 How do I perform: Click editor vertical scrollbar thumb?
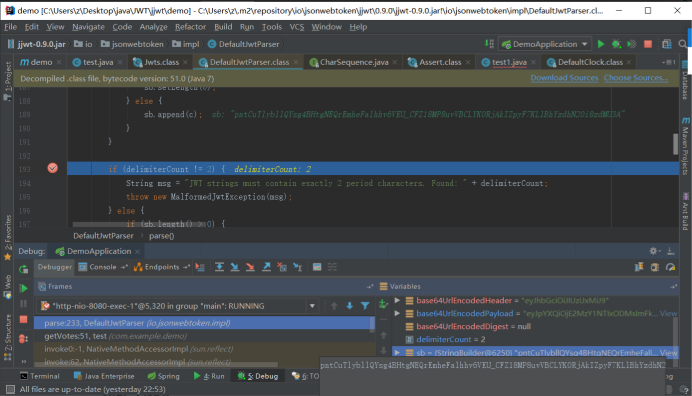(x=675, y=144)
